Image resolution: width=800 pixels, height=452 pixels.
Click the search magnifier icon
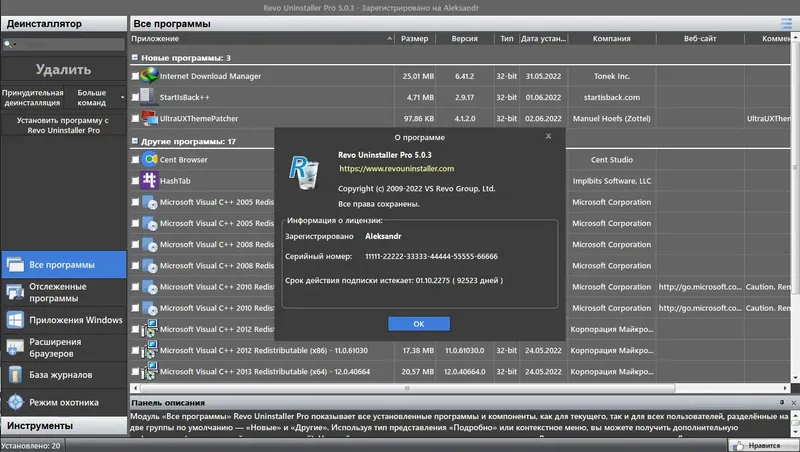(8, 44)
